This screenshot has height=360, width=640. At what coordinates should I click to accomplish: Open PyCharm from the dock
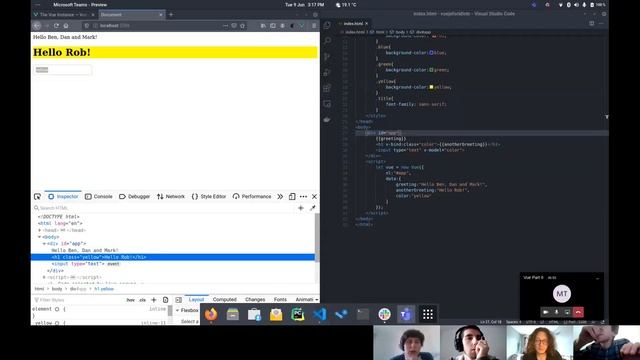[x=298, y=314]
